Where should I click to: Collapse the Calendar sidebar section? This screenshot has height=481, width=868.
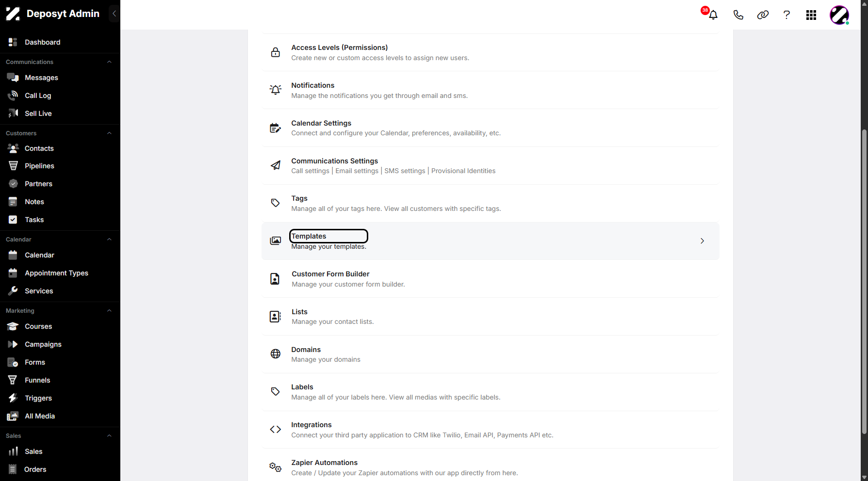(109, 240)
